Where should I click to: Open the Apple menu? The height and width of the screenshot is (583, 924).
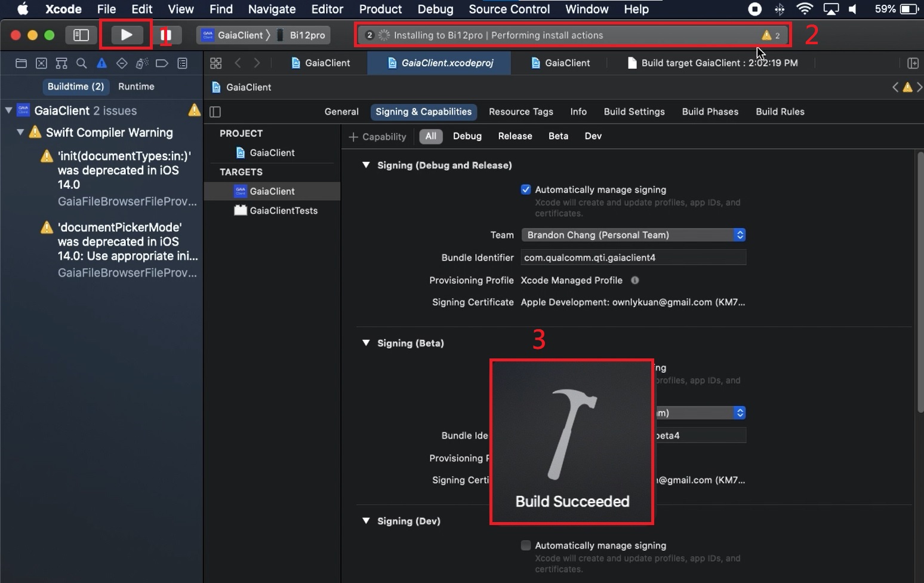click(23, 9)
